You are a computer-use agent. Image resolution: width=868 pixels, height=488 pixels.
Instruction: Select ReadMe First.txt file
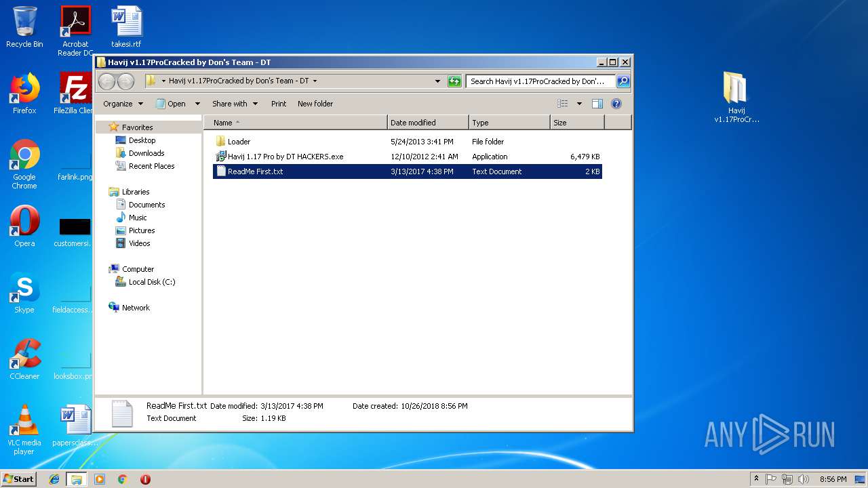pos(407,171)
